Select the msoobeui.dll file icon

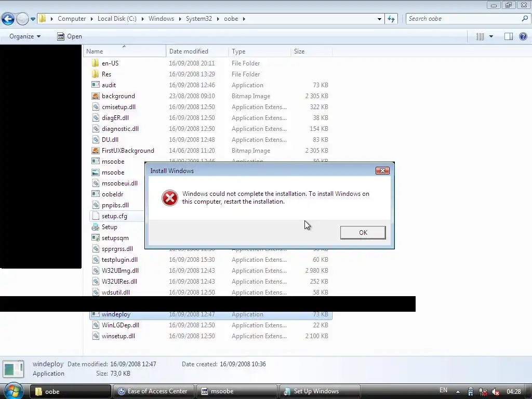pyautogui.click(x=96, y=183)
